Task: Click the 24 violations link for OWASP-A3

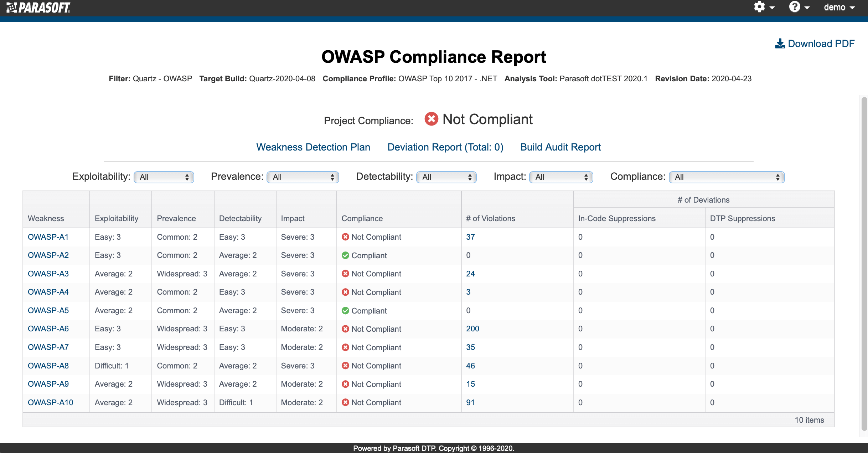Action: (470, 274)
